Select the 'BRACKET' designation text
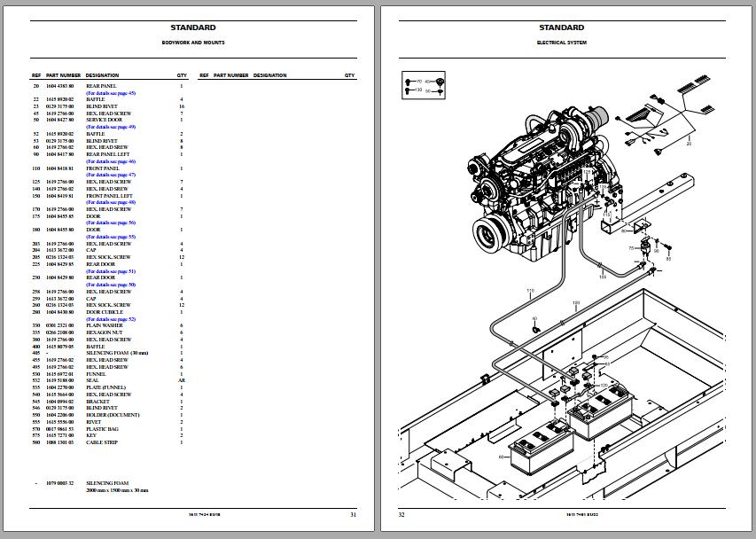Viewport: 756px width, 539px height. pyautogui.click(x=97, y=402)
